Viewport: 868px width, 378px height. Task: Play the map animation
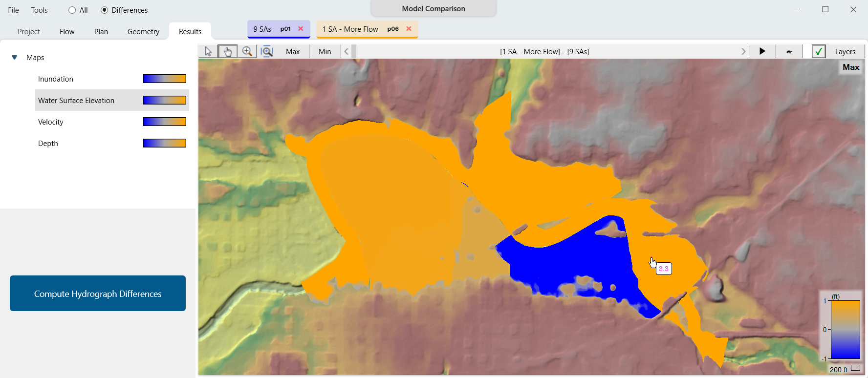click(x=762, y=51)
